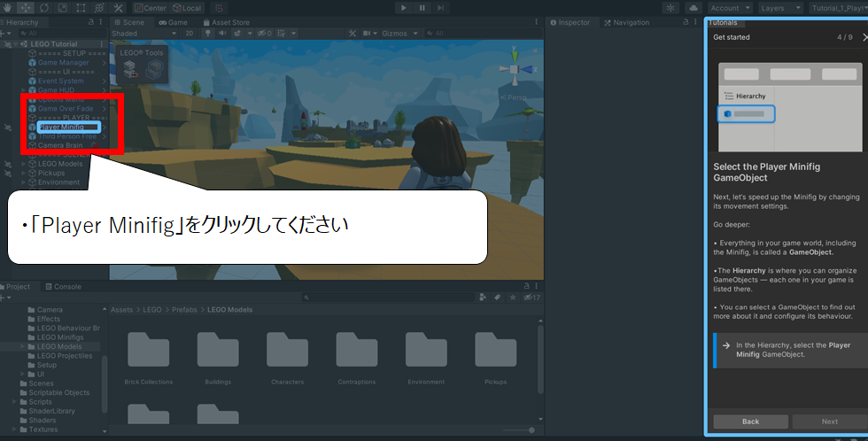This screenshot has height=441, width=868.
Task: Switch to the Inspector tab
Action: (x=570, y=22)
